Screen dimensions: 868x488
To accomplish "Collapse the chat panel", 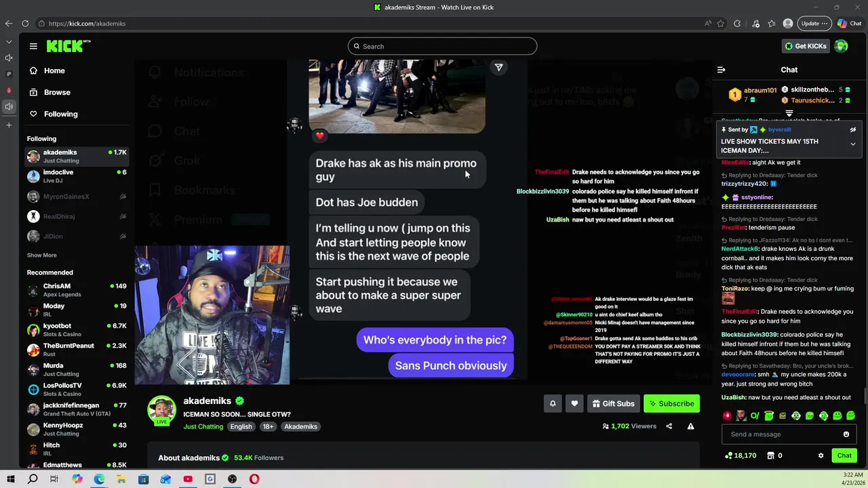I will [722, 70].
